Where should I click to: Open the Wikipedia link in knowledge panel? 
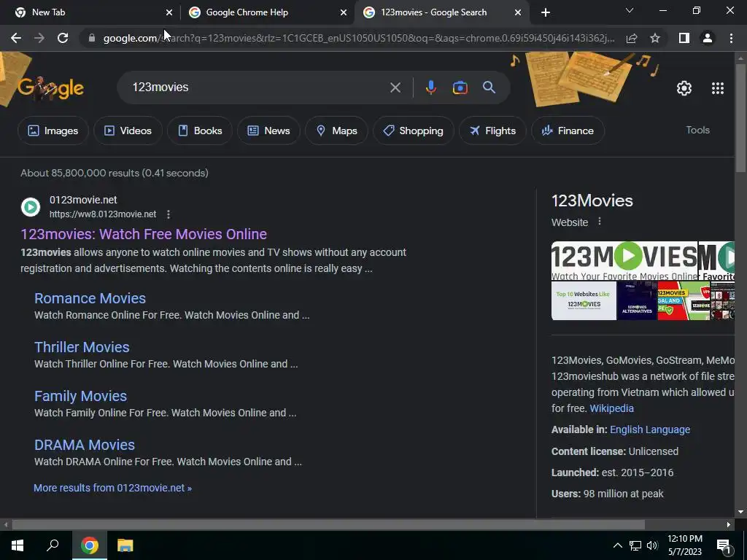(x=612, y=408)
